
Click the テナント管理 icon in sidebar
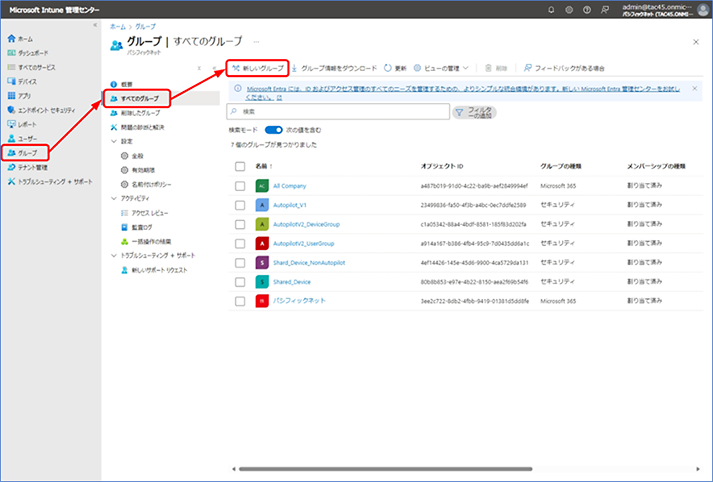coord(11,167)
